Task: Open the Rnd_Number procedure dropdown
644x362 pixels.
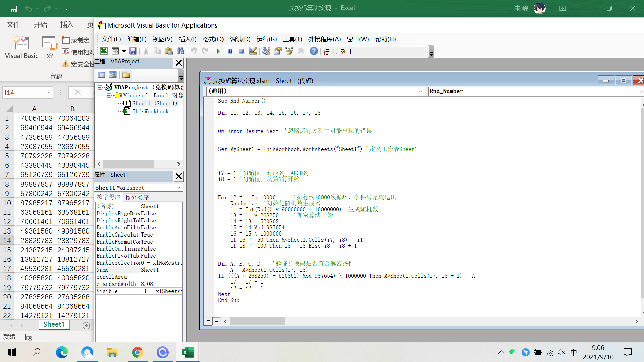Action: (x=641, y=91)
